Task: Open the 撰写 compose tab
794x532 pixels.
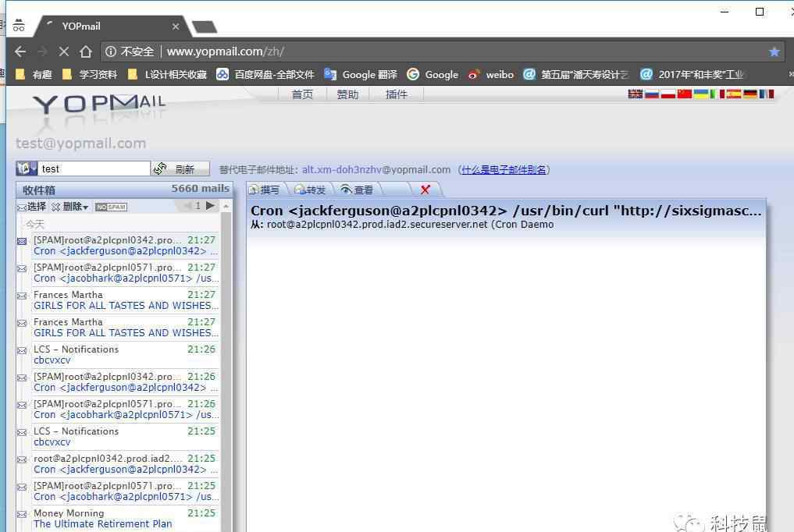Action: (x=265, y=190)
